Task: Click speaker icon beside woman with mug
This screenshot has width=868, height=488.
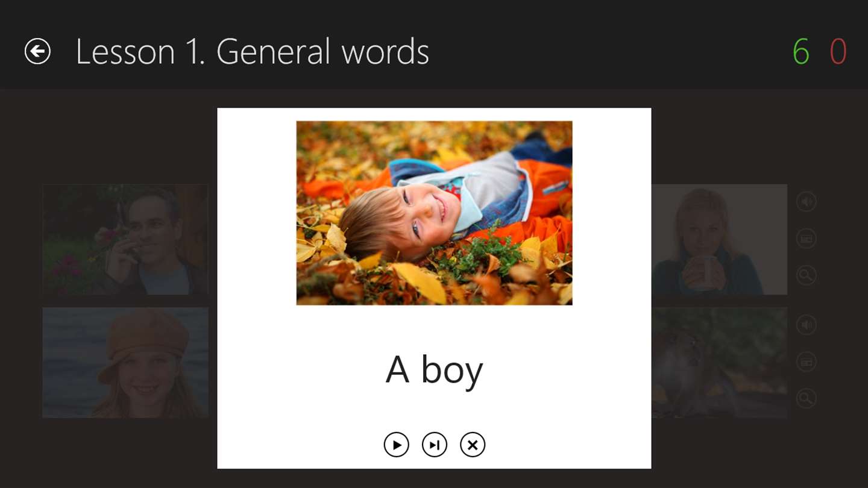Action: [806, 202]
